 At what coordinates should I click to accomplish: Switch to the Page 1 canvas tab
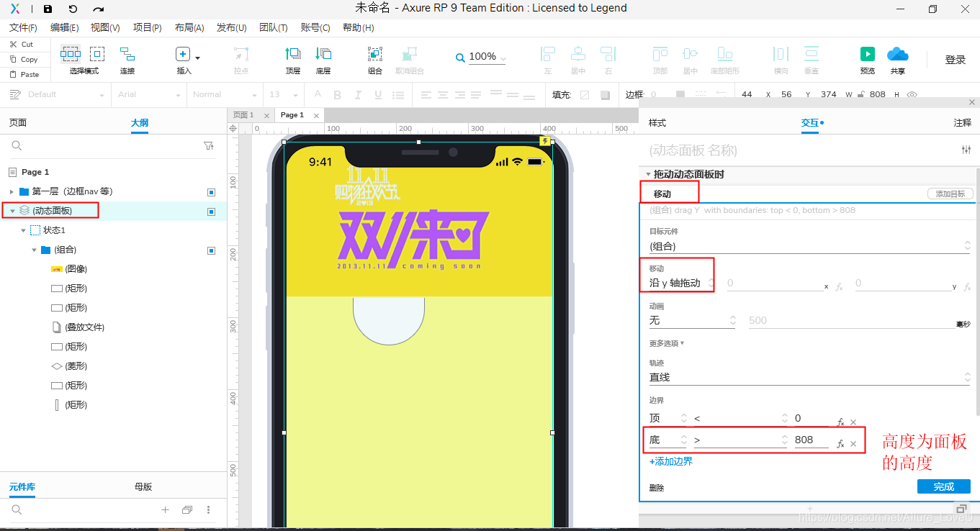coord(292,115)
